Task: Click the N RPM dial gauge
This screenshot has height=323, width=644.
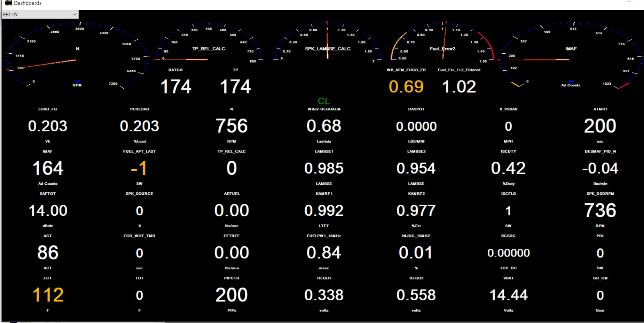Action: pos(77,56)
